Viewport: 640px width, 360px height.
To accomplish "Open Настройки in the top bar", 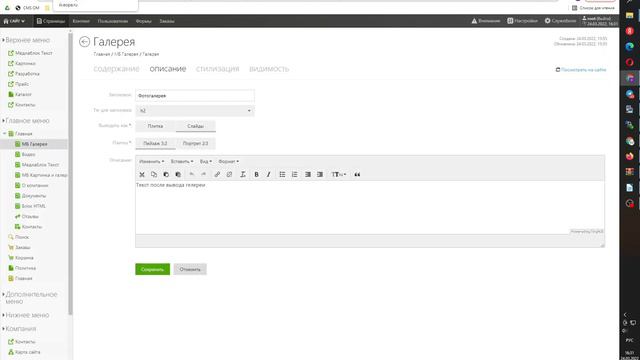I will point(522,21).
